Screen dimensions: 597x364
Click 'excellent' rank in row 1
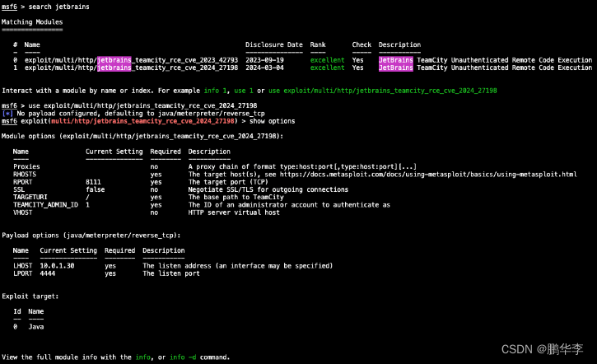(328, 68)
